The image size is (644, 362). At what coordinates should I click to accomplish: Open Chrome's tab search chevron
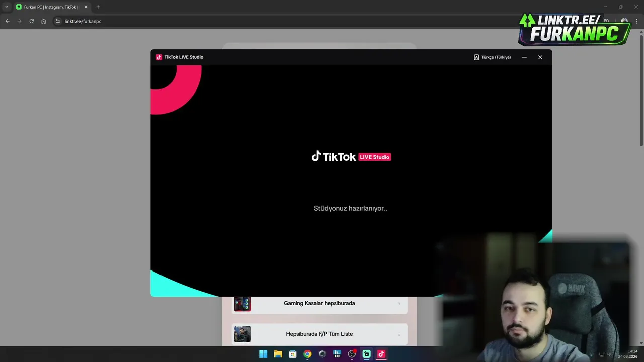click(7, 7)
